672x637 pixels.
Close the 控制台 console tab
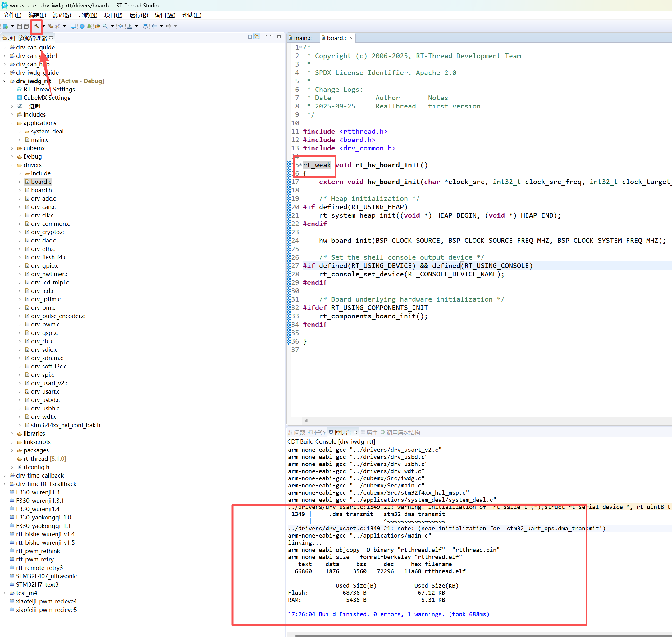(355, 432)
